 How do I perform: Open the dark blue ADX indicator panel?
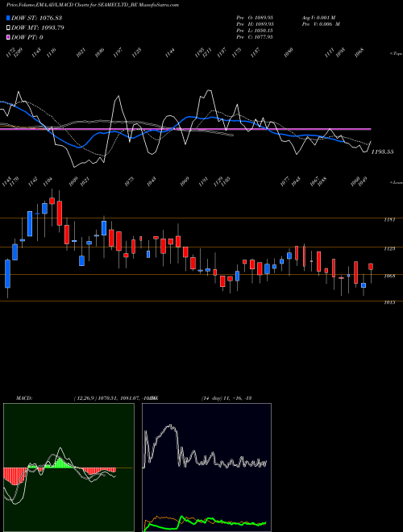tap(206, 468)
